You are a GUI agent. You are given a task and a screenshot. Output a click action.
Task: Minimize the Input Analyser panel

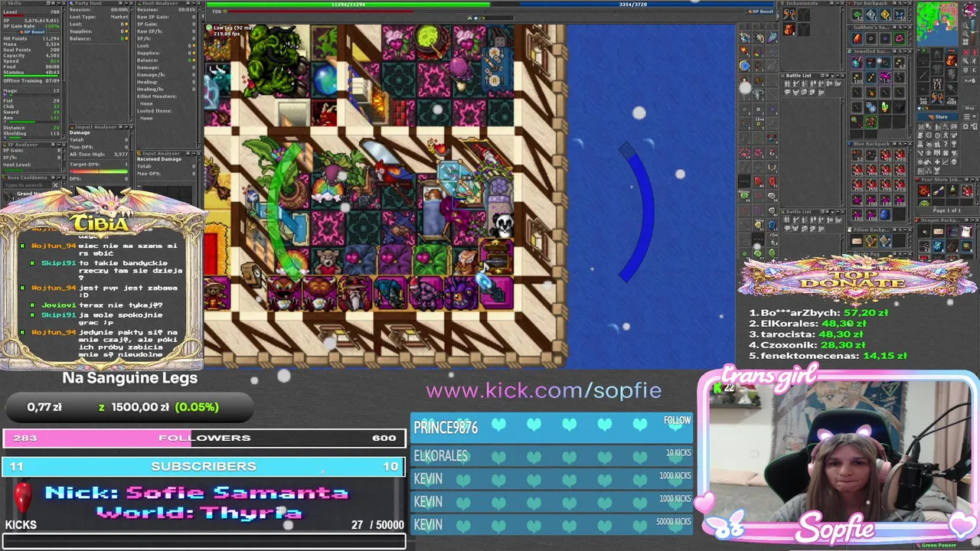point(194,153)
